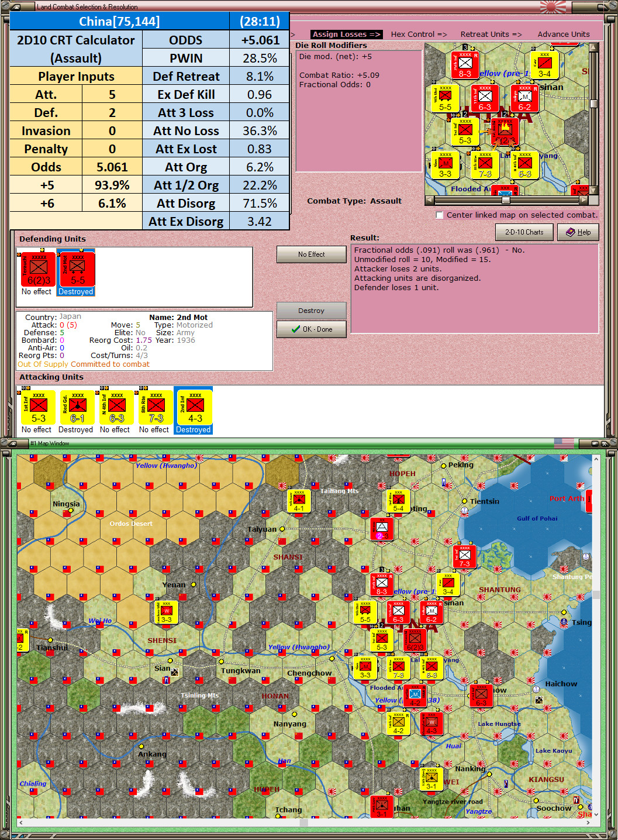Click the 3-3 unit below Yenan on main map
The height and width of the screenshot is (840, 618).
tap(167, 612)
